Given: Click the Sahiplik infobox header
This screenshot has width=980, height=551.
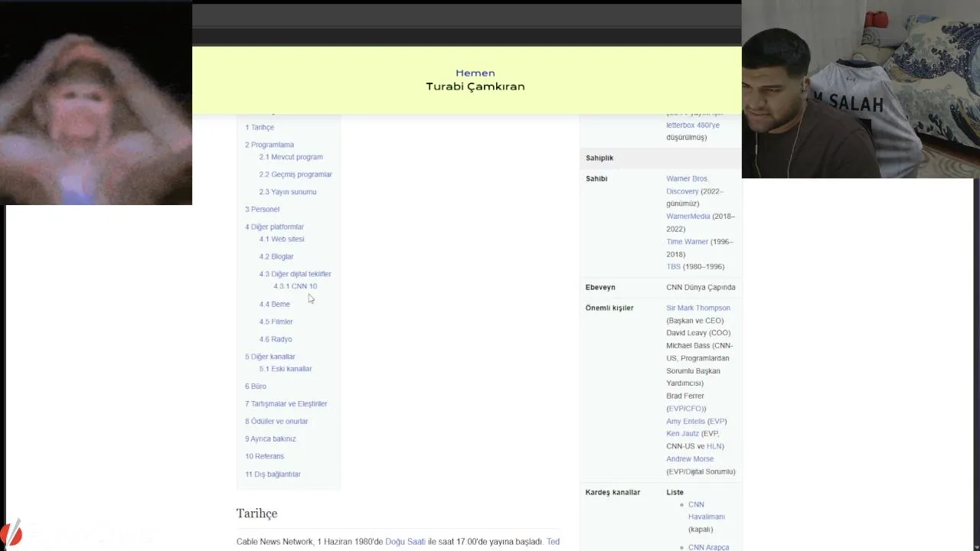Looking at the screenshot, I should pos(599,158).
